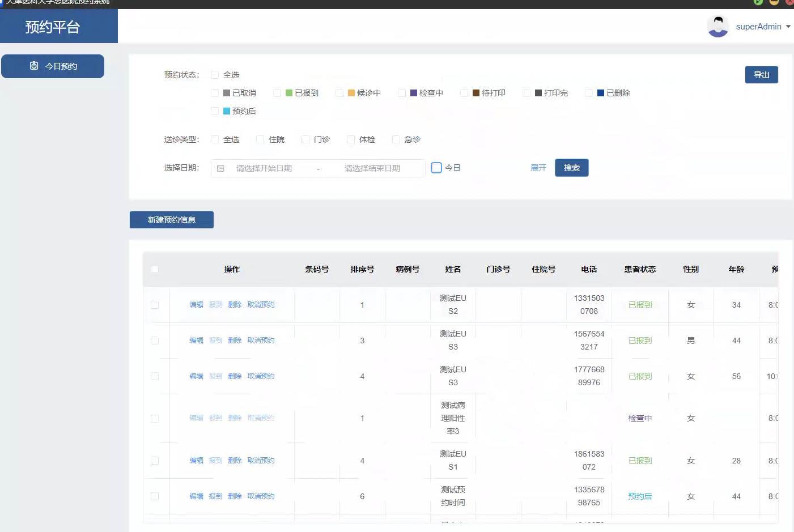Check the 住院 type checkbox
794x532 pixels.
[x=260, y=139]
